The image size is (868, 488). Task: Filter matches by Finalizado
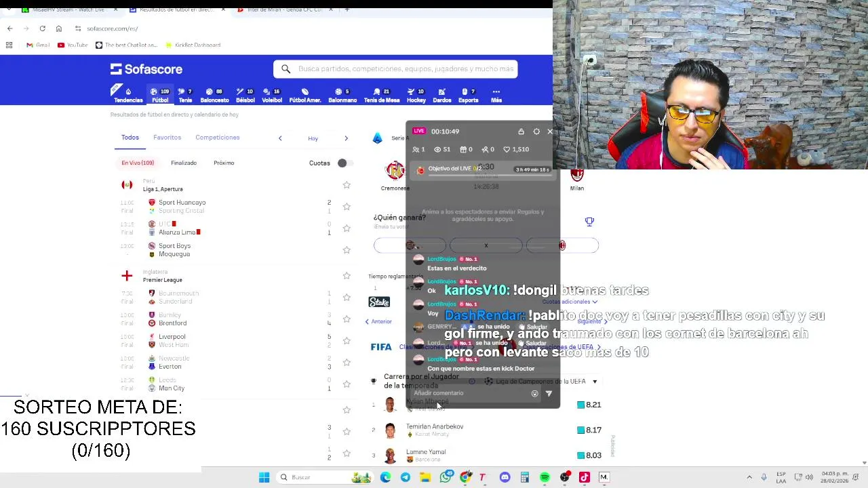coord(184,163)
